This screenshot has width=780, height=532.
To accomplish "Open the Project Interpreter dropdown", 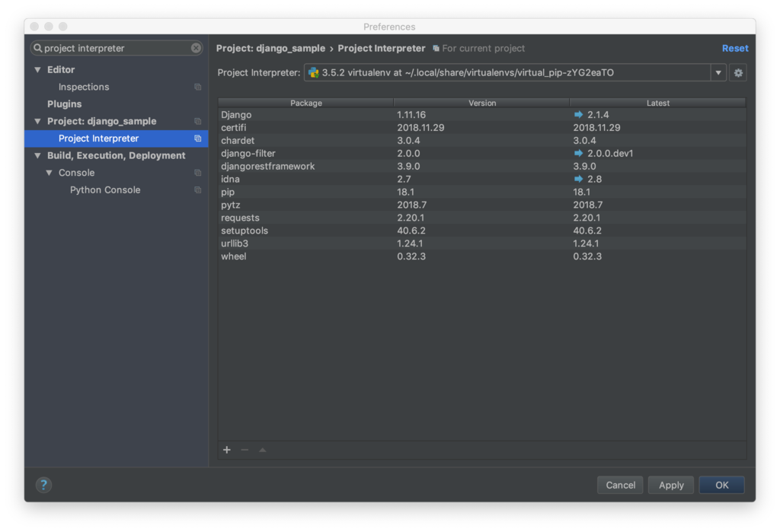I will tap(718, 72).
